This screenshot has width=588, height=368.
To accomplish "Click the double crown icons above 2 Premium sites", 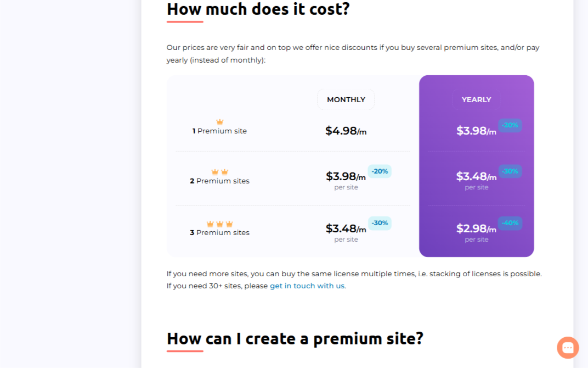I will [220, 172].
